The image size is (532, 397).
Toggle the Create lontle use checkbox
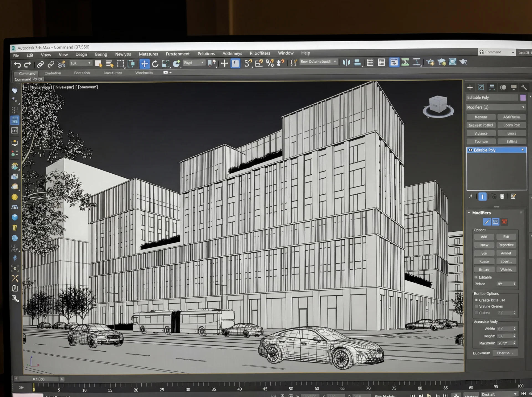[x=477, y=300]
